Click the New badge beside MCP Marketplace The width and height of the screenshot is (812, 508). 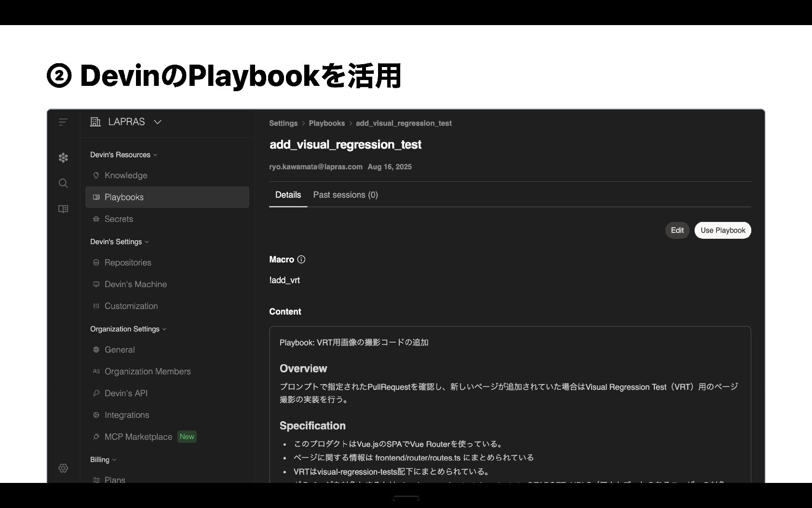[187, 437]
